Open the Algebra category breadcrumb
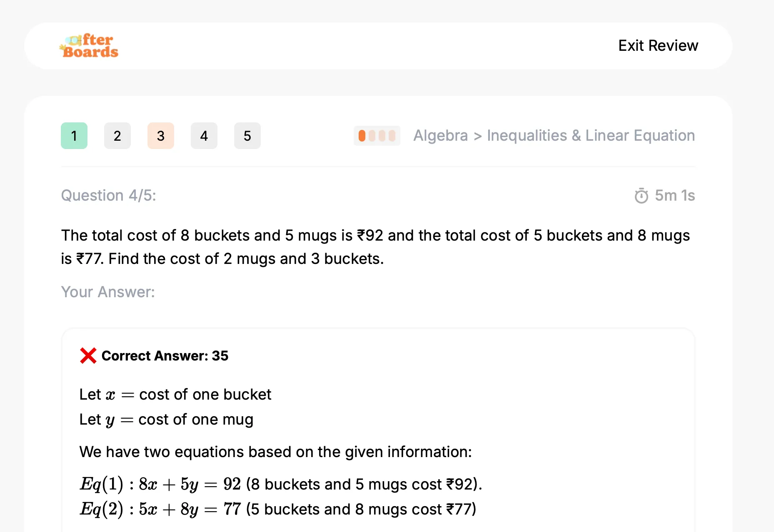Viewport: 774px width, 532px height. tap(440, 136)
